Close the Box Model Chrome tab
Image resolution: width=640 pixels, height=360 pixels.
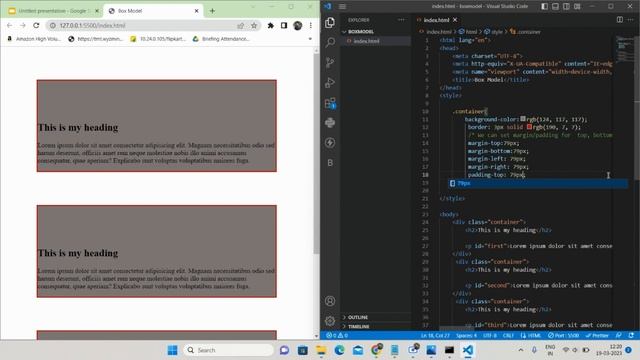196,11
